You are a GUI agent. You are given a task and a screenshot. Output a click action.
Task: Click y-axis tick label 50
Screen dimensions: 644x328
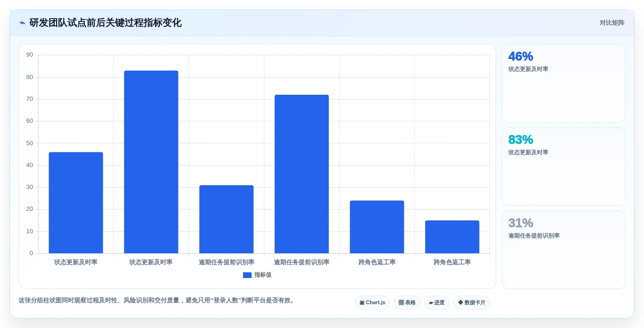click(x=29, y=143)
